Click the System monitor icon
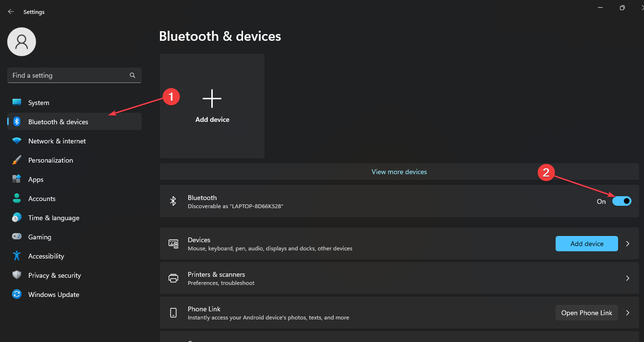Viewport: 644px width, 342px height. [x=17, y=103]
